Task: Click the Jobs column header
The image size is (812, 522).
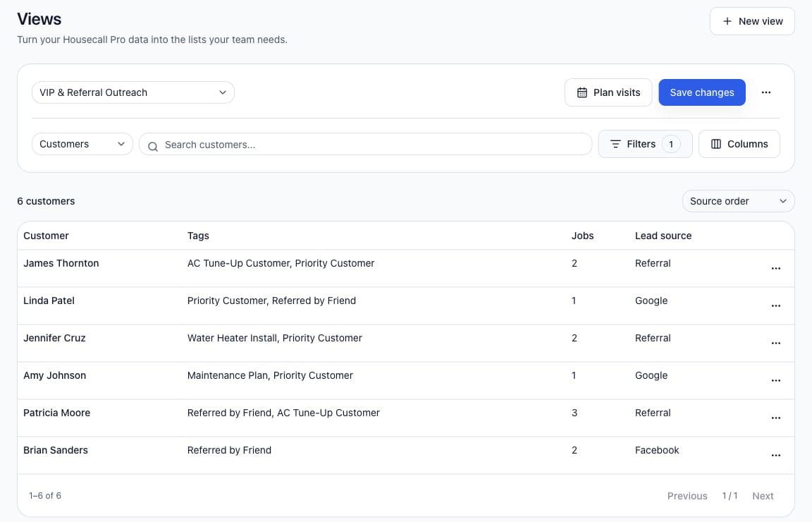Action: coord(583,236)
